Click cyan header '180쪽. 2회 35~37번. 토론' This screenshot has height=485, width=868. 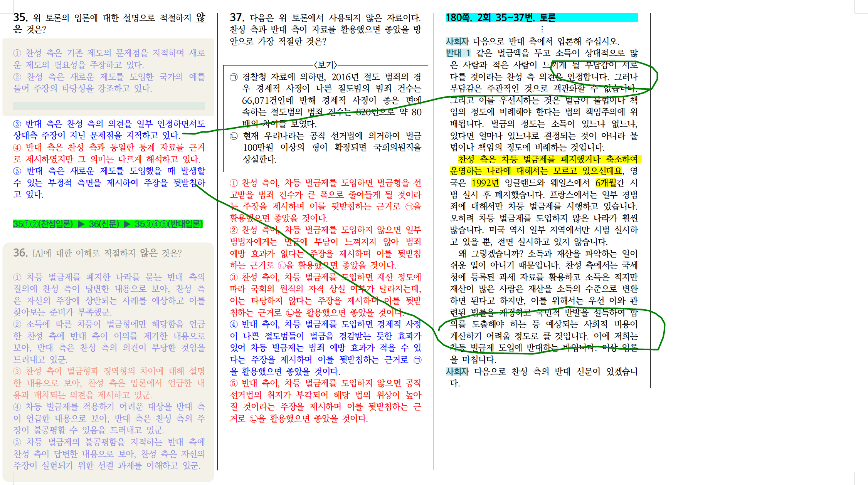coord(500,17)
